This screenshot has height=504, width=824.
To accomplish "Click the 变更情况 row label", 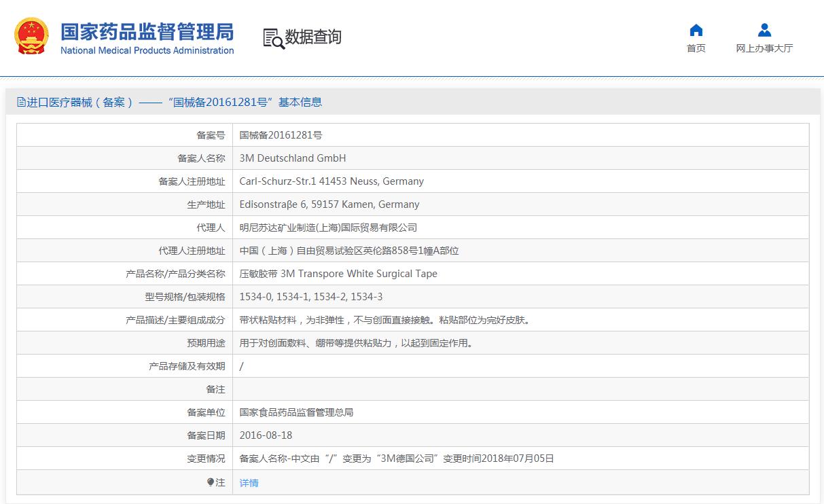I will pos(206,458).
